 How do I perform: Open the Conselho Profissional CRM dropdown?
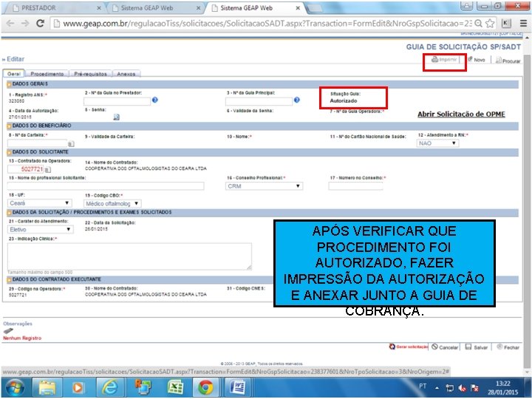[x=264, y=186]
